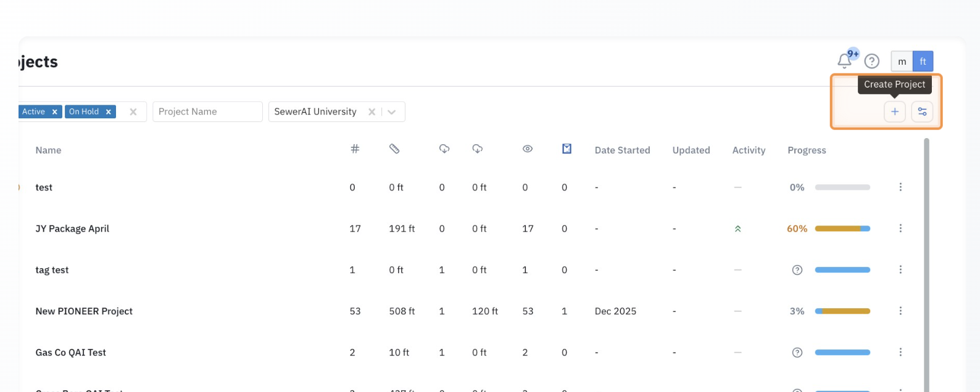This screenshot has height=392, width=980.
Task: Open three-dot menu for New PIONEER Project
Action: click(x=900, y=311)
